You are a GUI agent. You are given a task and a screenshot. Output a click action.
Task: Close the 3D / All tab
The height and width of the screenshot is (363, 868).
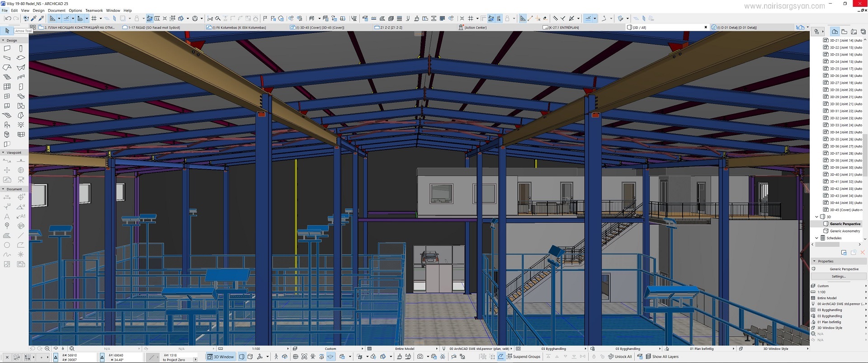click(x=706, y=27)
